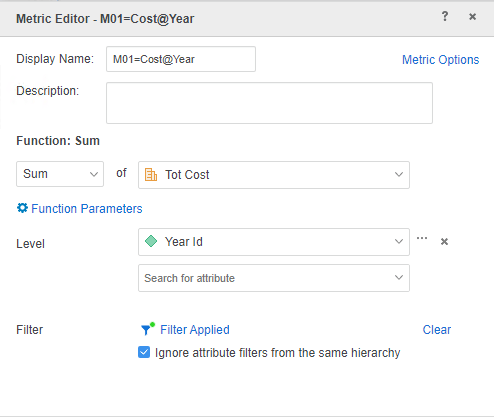This screenshot has width=494, height=420.
Task: Click the Function: Sum heading
Action: coord(58,141)
